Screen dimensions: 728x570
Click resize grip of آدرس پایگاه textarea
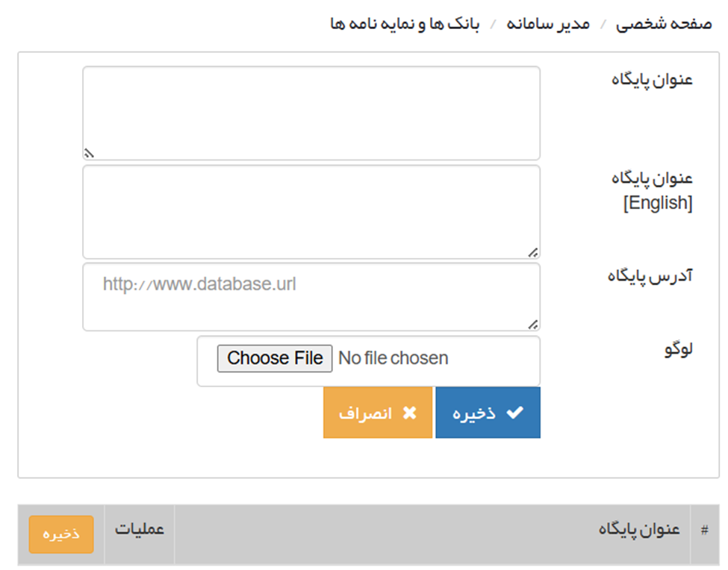point(534,325)
